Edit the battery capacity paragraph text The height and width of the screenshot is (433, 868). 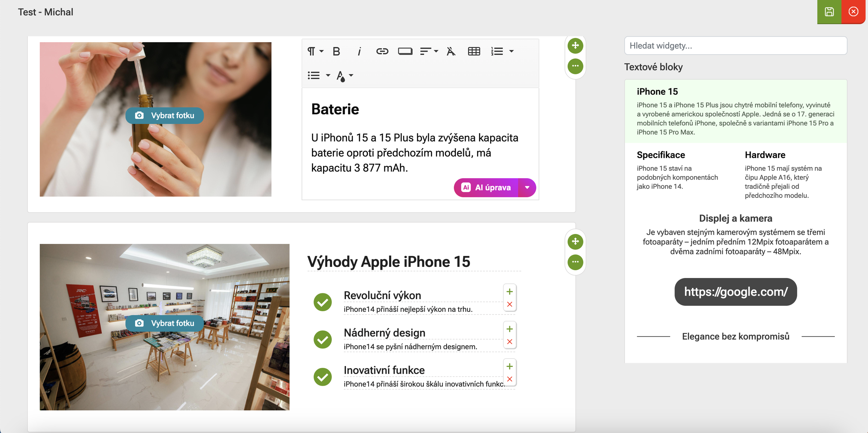[x=414, y=152]
